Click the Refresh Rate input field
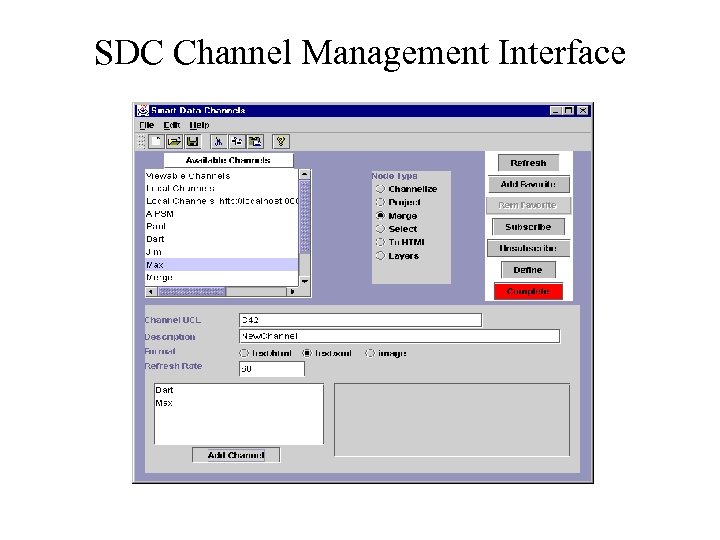This screenshot has width=720, height=540. pos(272,369)
